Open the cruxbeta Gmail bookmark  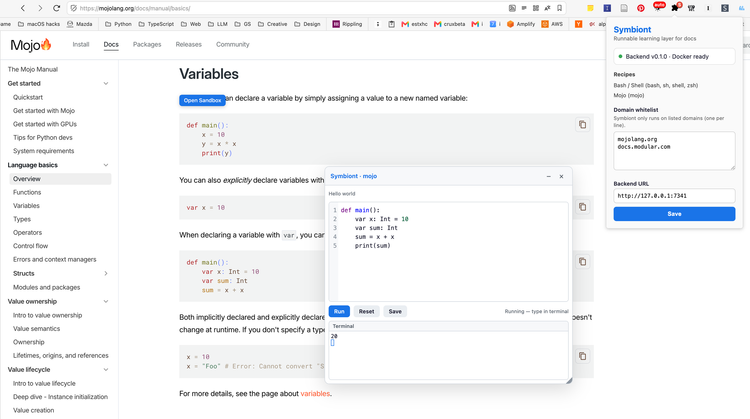click(450, 24)
